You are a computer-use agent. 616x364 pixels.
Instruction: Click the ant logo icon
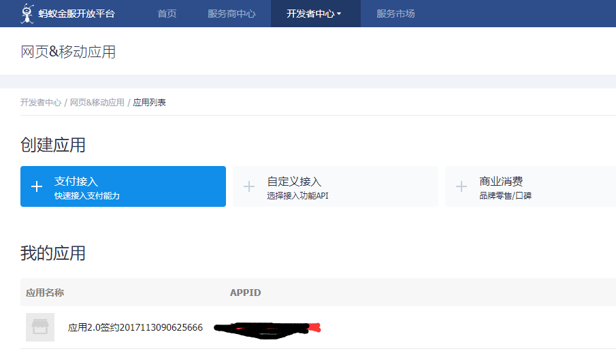pos(27,14)
